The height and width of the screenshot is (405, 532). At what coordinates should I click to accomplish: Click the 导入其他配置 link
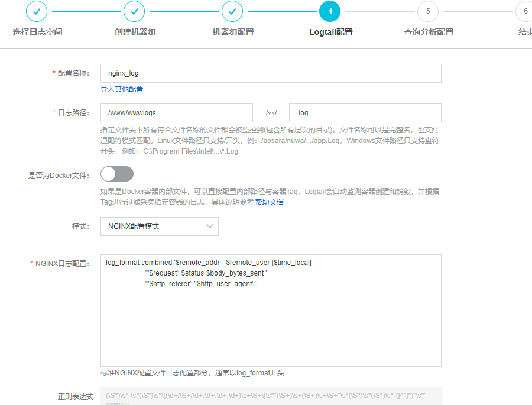pos(122,89)
